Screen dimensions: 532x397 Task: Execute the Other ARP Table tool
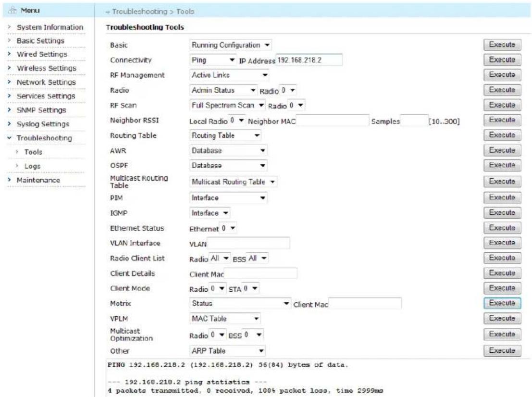click(502, 350)
